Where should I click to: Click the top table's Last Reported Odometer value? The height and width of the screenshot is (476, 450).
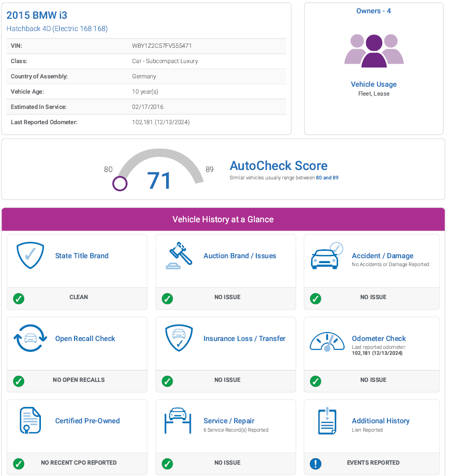click(161, 122)
